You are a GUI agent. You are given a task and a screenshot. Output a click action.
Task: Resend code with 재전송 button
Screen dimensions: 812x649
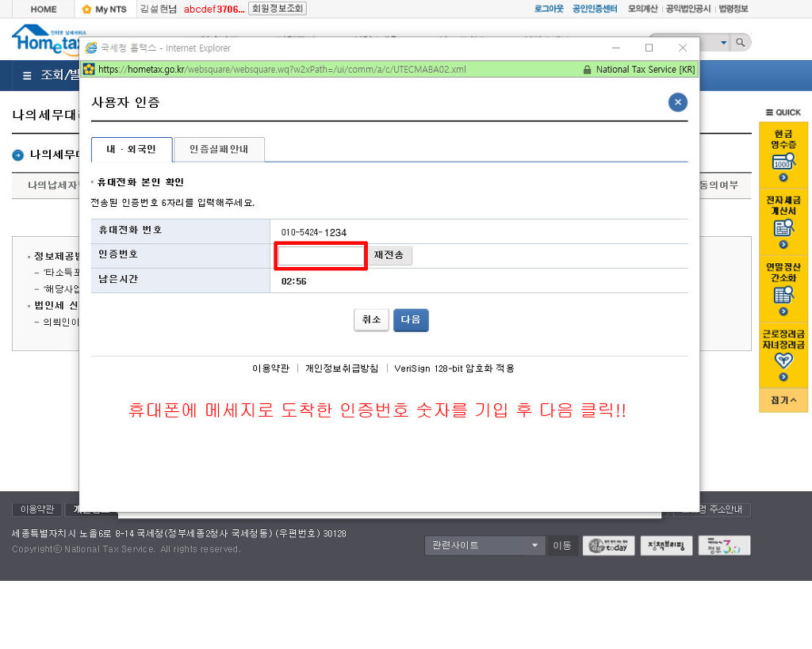click(389, 255)
